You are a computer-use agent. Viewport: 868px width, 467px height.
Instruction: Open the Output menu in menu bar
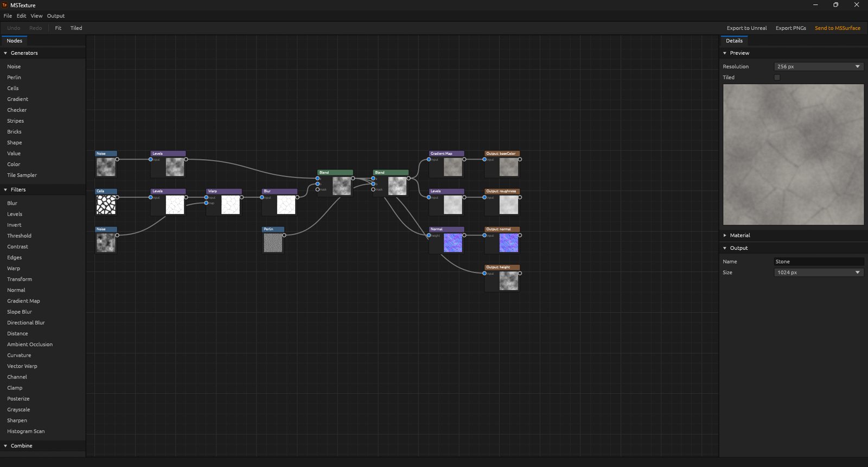click(x=55, y=16)
